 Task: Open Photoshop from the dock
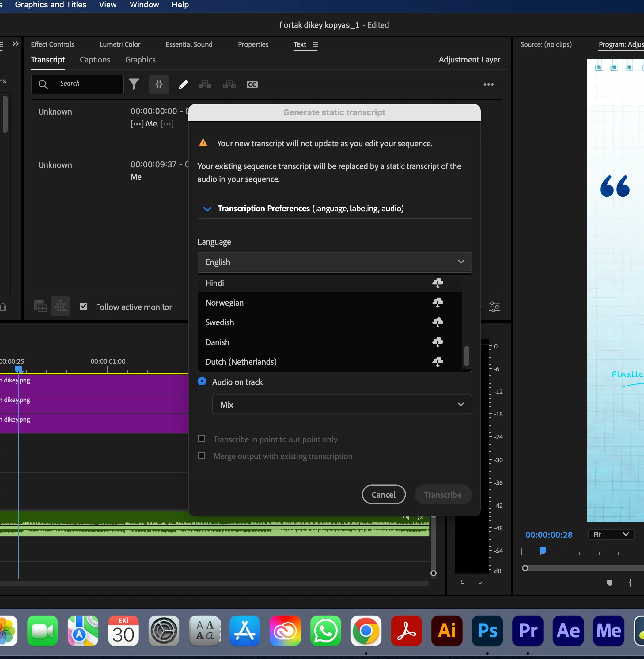pyautogui.click(x=487, y=631)
